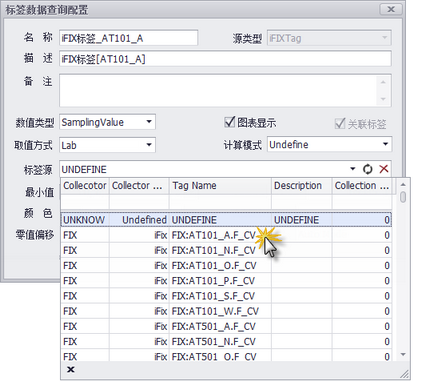
Task: Click the 备注 text area
Action: click(225, 90)
